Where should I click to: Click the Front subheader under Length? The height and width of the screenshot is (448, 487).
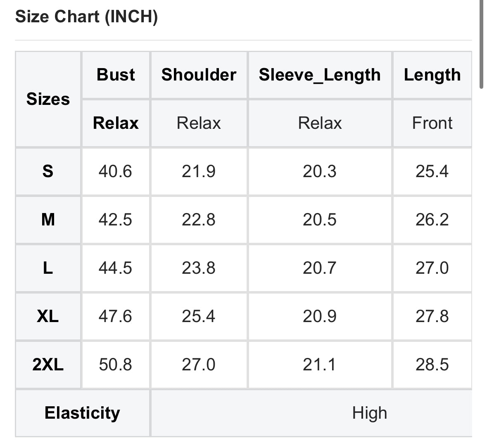[x=432, y=123]
